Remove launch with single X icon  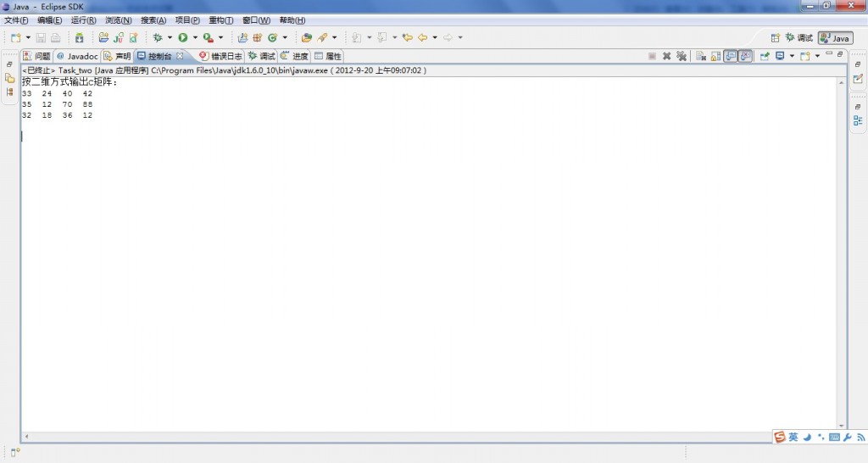(x=667, y=56)
